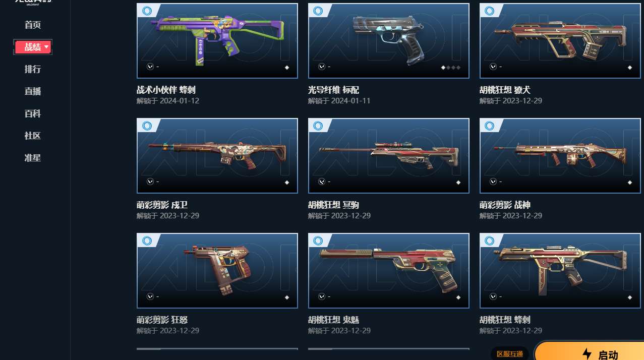Click the level diamonds on 光导纤维 标配 card
The image size is (644, 360).
(x=451, y=67)
